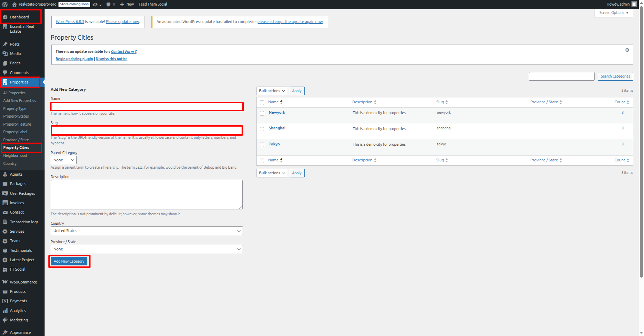Select all cities via header checkbox
Screen dimensions: 644x336
262,103
